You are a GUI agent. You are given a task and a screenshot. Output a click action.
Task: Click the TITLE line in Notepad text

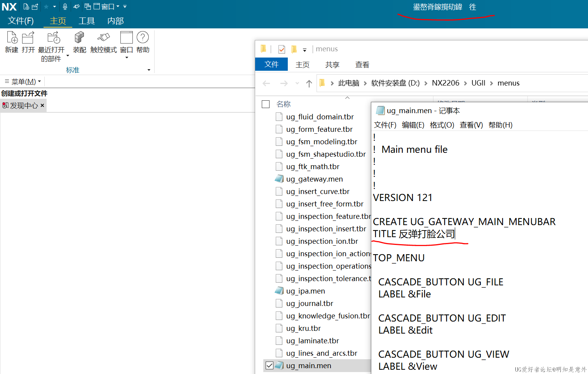[x=414, y=234]
